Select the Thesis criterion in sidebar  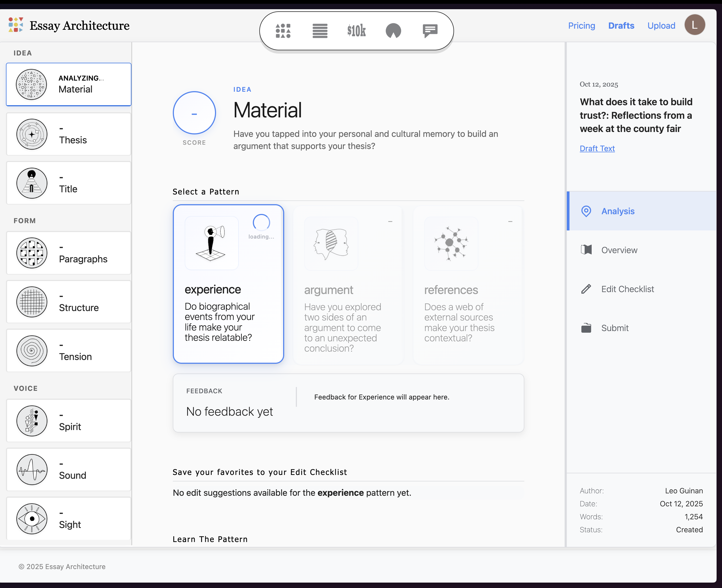click(69, 134)
